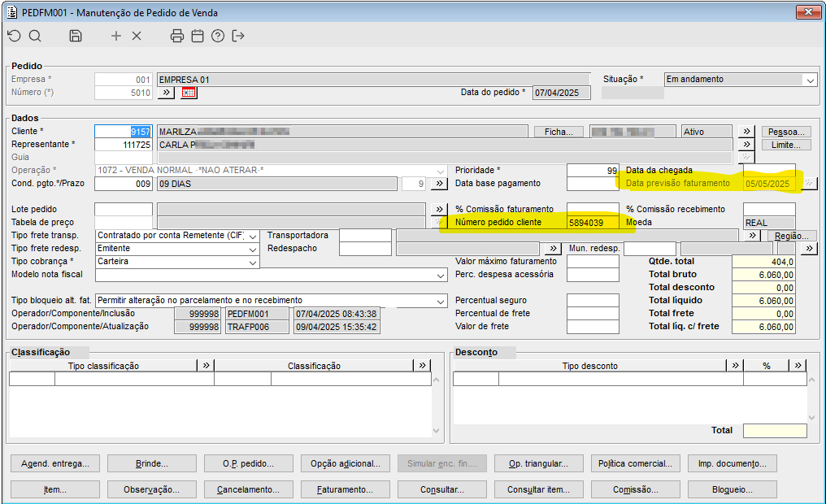The image size is (826, 504).
Task: Close the PEDFM001 window
Action: tap(808, 12)
